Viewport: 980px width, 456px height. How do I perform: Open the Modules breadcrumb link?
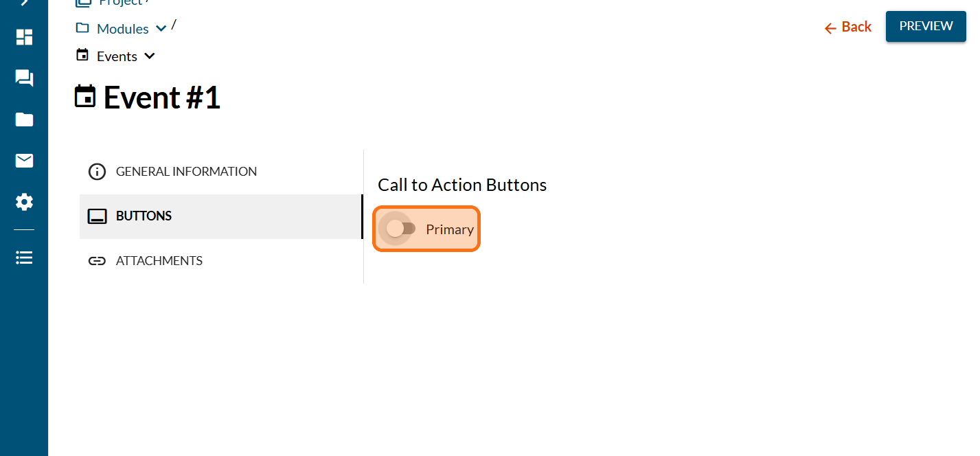point(123,29)
